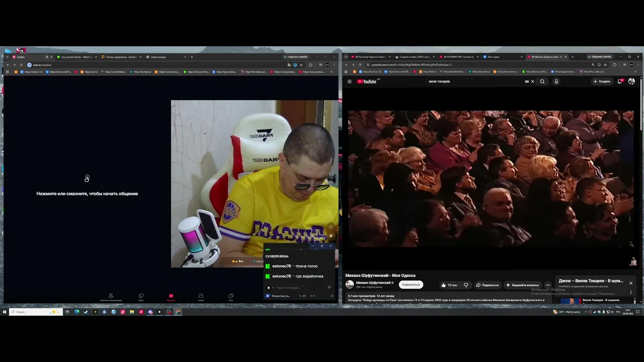The image size is (644, 362).
Task: Send the chat message in the widget
Action: 330,288
